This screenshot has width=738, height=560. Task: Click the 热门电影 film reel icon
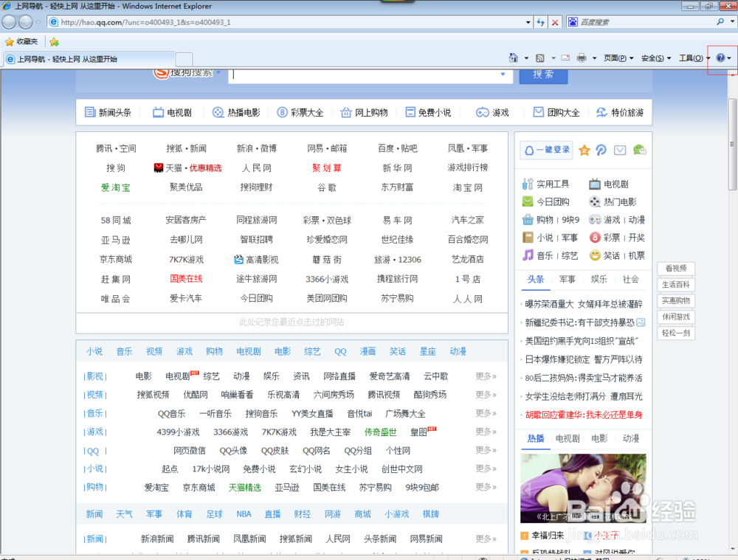[x=595, y=202]
